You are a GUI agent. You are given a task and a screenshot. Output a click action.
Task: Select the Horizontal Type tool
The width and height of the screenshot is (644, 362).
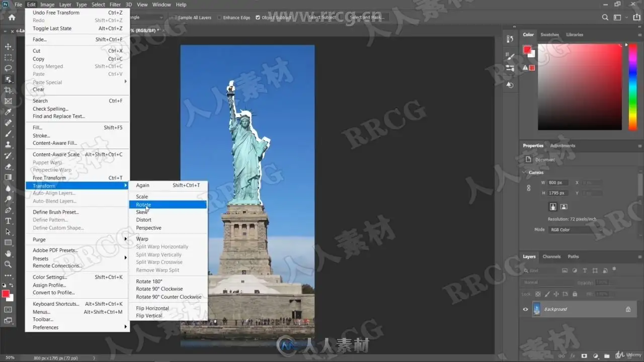click(x=8, y=221)
